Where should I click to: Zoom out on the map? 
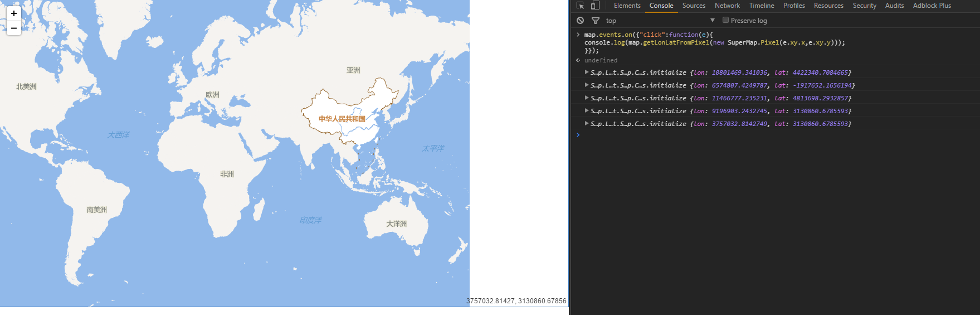14,28
